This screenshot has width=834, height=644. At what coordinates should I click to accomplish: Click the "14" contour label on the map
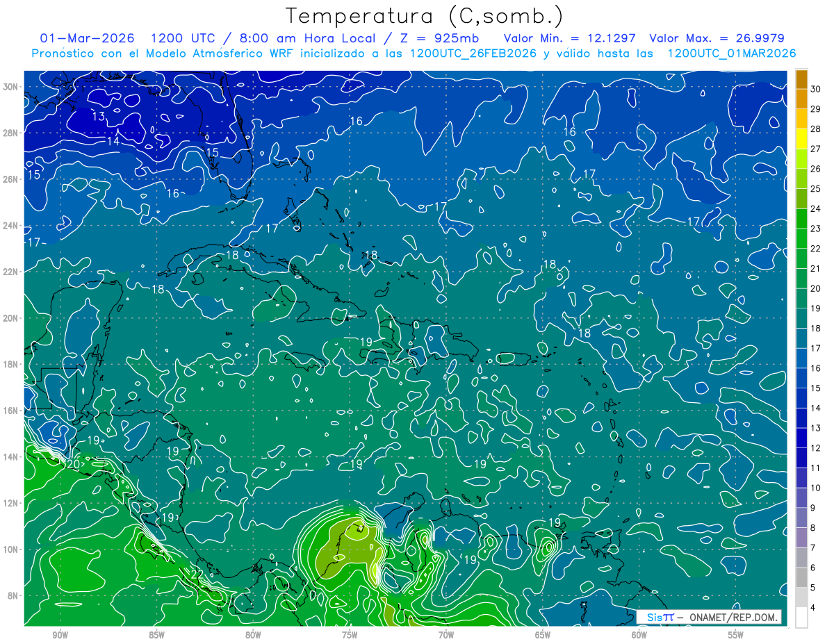click(113, 141)
